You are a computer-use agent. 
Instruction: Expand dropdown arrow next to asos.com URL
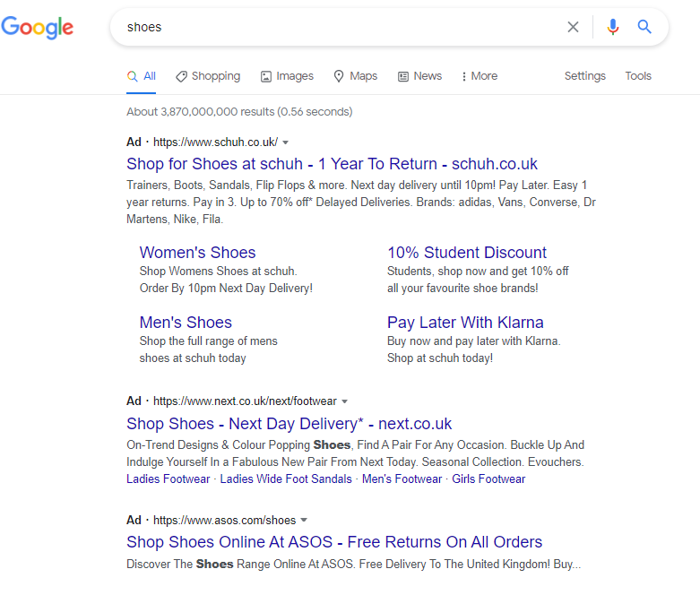[304, 520]
